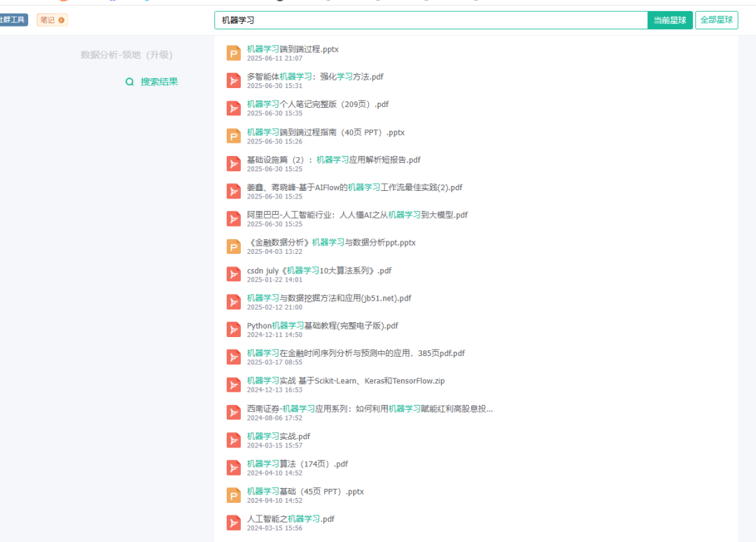Image resolution: width=756 pixels, height=542 pixels.
Task: Open 西南证券-机器学习应用系列 file
Action: [x=370, y=408]
